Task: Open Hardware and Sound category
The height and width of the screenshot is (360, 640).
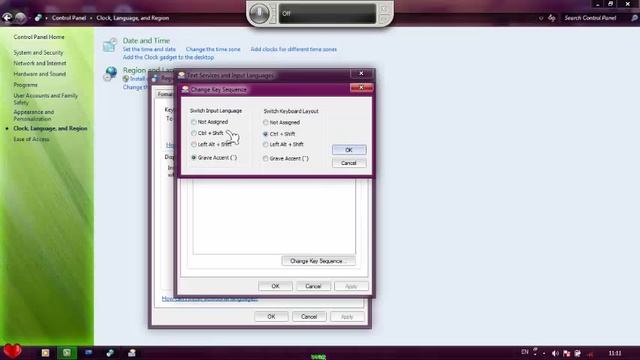Action: click(40, 74)
